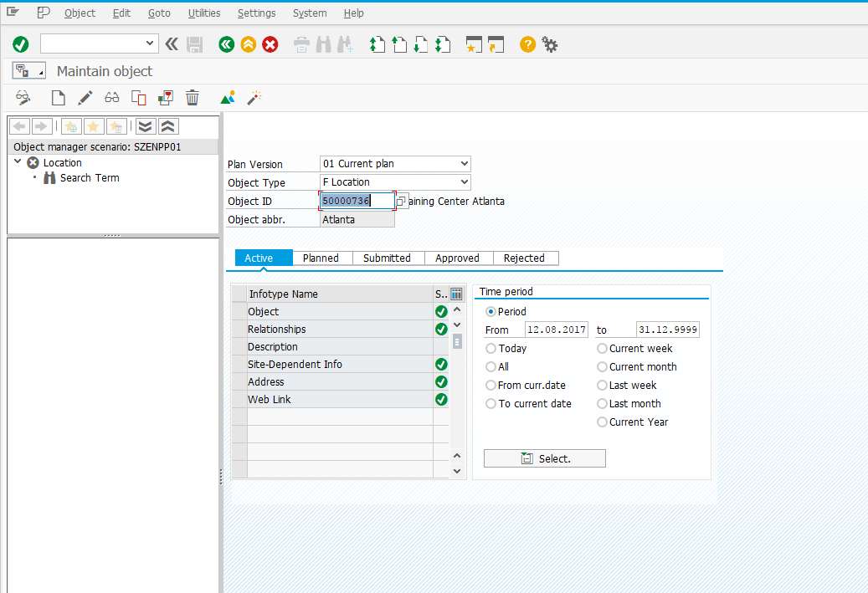Click the green Enter checkmark icon

pyautogui.click(x=20, y=44)
